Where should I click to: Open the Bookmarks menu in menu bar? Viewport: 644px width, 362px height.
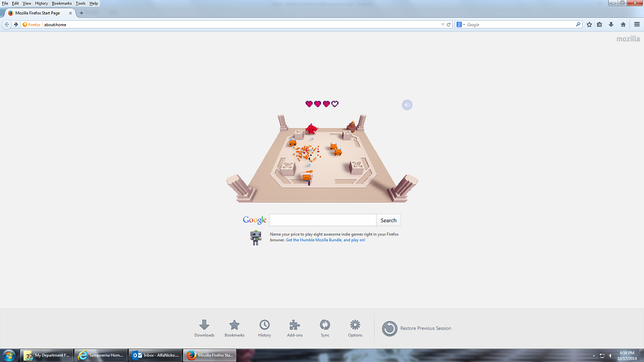point(61,3)
